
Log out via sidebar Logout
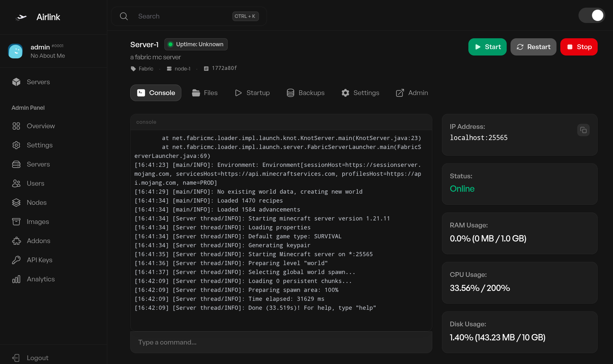coord(37,358)
